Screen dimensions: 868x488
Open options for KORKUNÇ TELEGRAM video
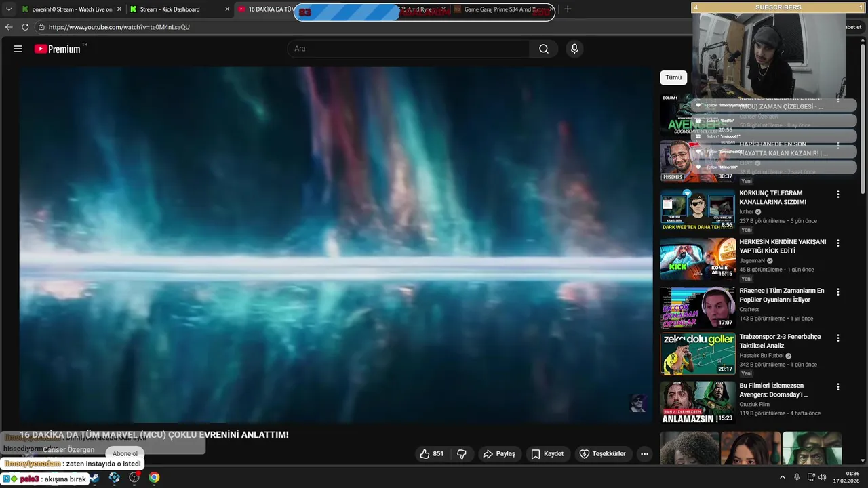(838, 195)
